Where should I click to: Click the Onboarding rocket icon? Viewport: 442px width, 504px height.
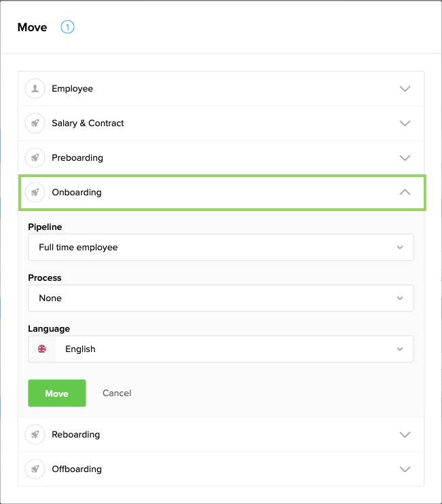click(35, 193)
